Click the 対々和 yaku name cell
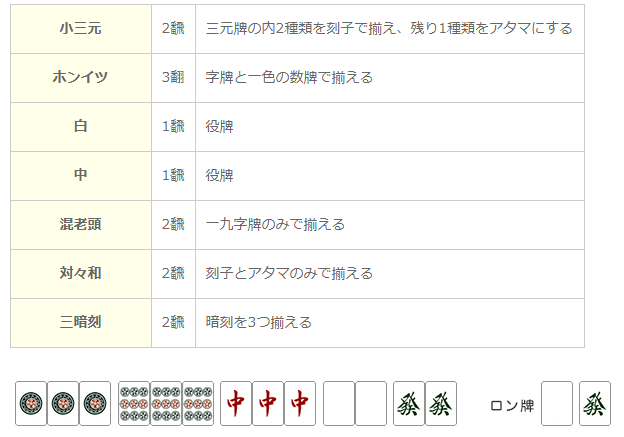 coord(81,273)
